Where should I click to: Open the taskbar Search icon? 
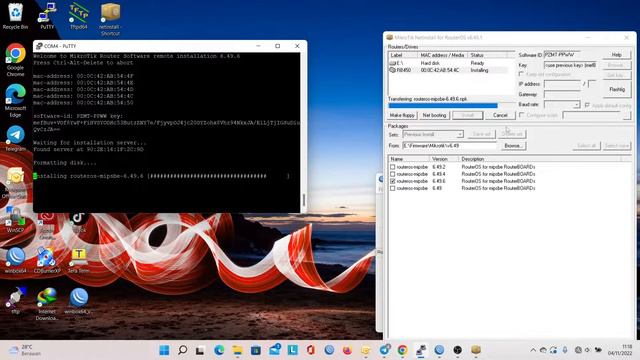pos(182,350)
